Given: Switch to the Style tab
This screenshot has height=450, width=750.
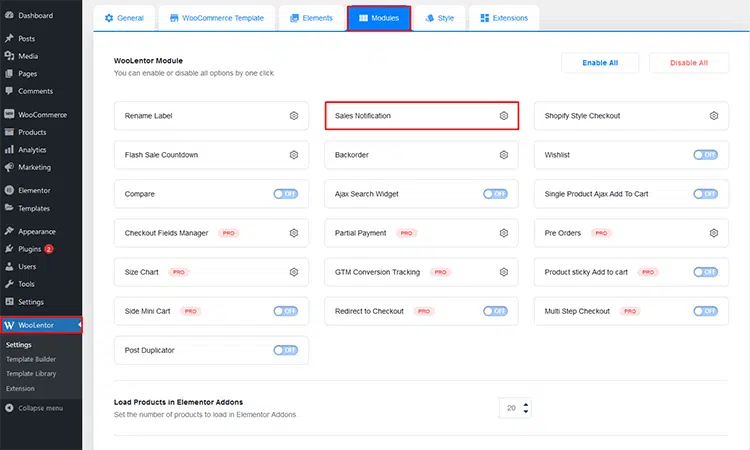Looking at the screenshot, I should coord(440,18).
